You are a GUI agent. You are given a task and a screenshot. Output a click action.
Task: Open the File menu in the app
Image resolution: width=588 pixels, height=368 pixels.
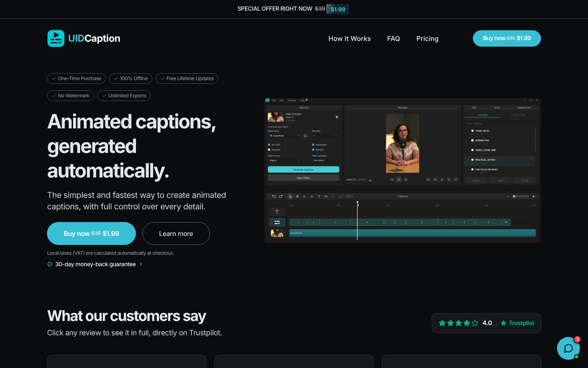[x=274, y=100]
